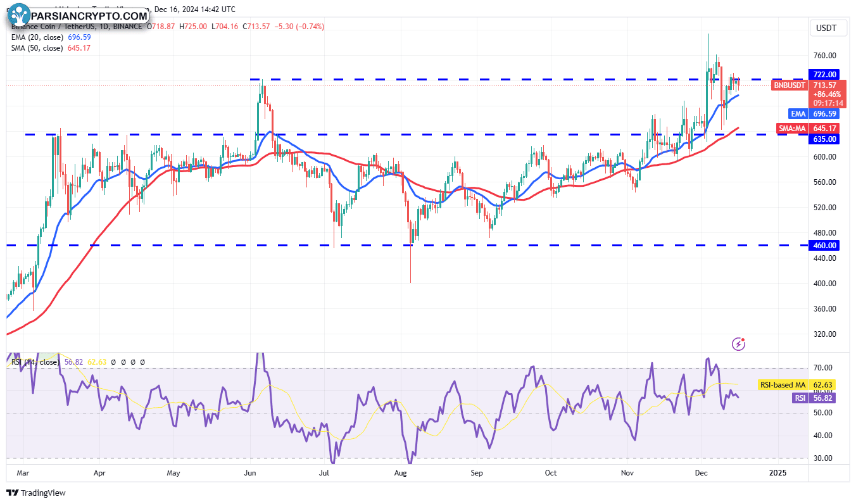
Task: Click the Dec 16, 2024 14:42 UTC timestamp
Action: pos(194,9)
